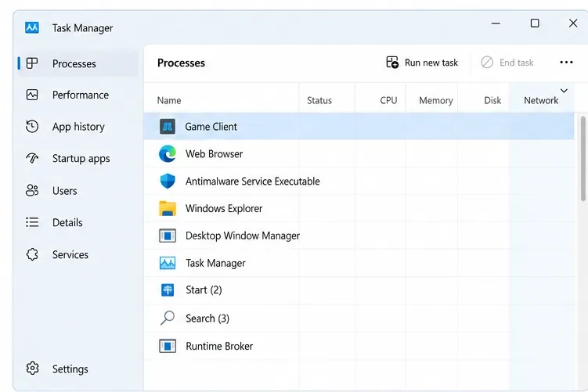The height and width of the screenshot is (392, 588).
Task: Open Startup apps page
Action: pos(81,159)
